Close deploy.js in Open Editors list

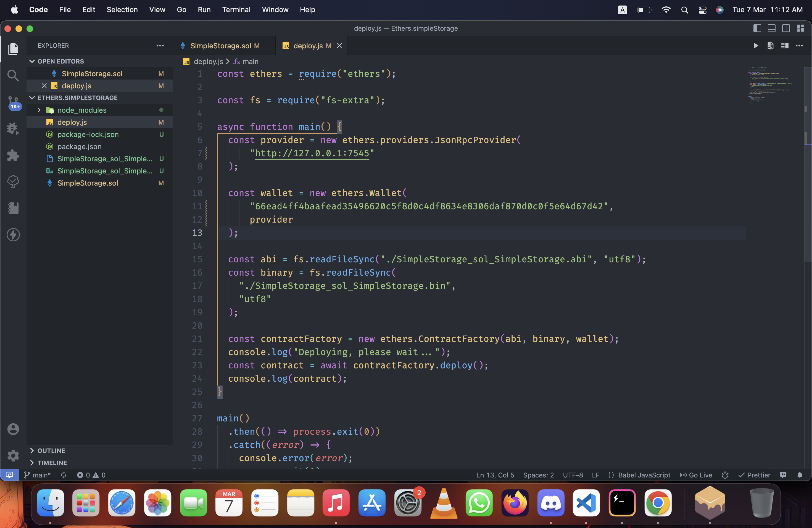coord(44,86)
